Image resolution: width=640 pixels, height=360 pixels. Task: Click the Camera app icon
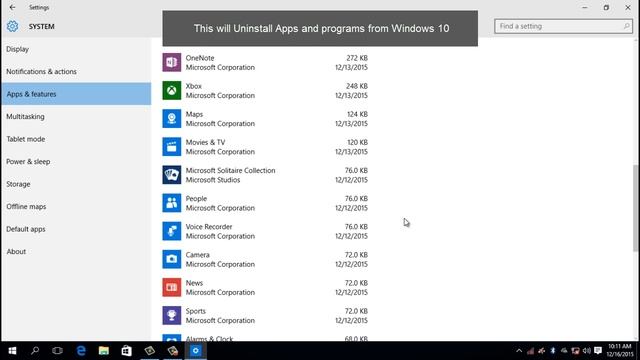171,260
